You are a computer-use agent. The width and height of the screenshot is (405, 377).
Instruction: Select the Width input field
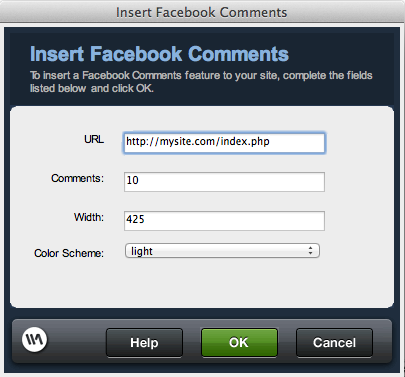tap(224, 221)
